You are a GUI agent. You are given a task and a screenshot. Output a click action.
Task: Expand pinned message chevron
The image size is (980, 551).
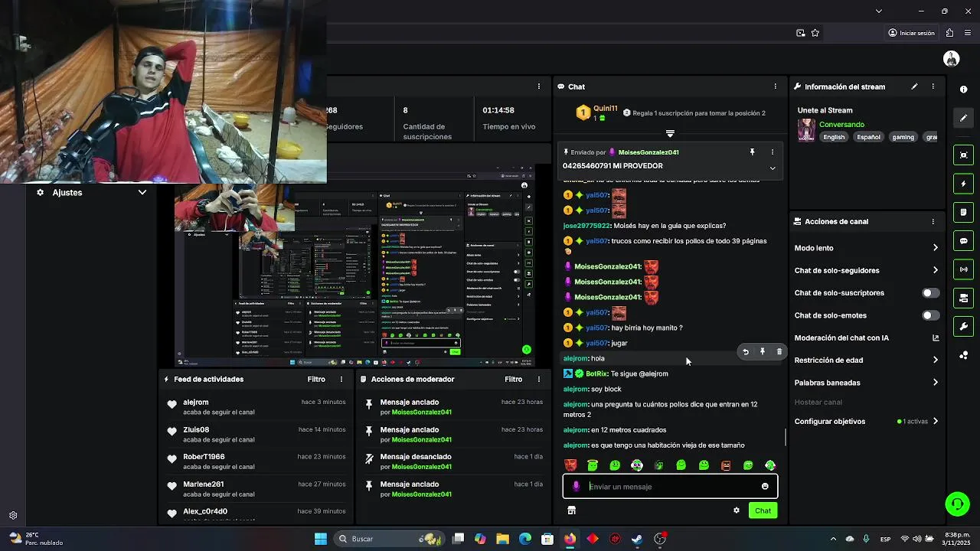coord(772,168)
